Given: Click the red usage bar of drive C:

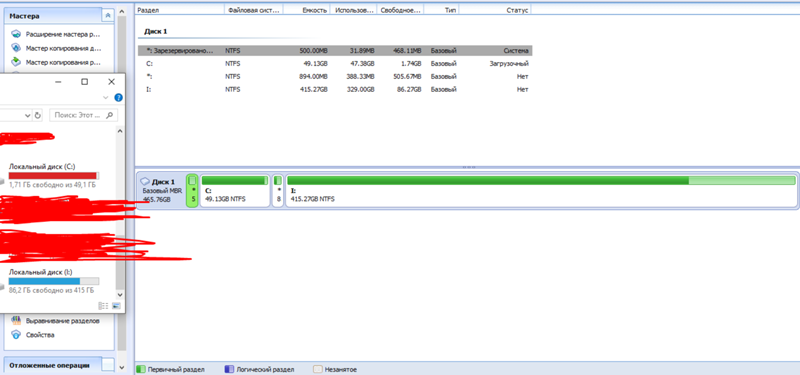Looking at the screenshot, I should coord(53,176).
